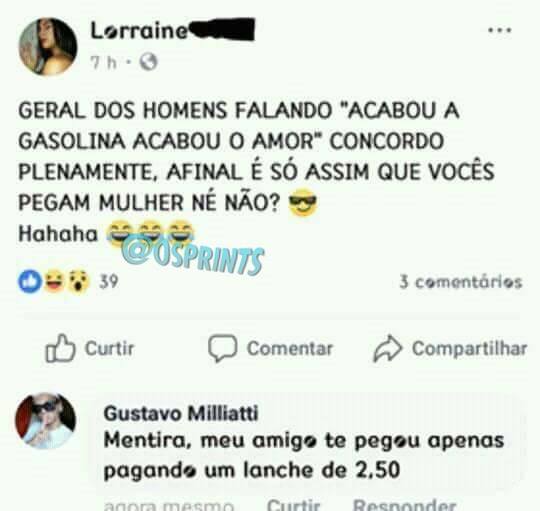The height and width of the screenshot is (511, 540).
Task: Click the laughing face reaction icon
Action: pos(55,281)
